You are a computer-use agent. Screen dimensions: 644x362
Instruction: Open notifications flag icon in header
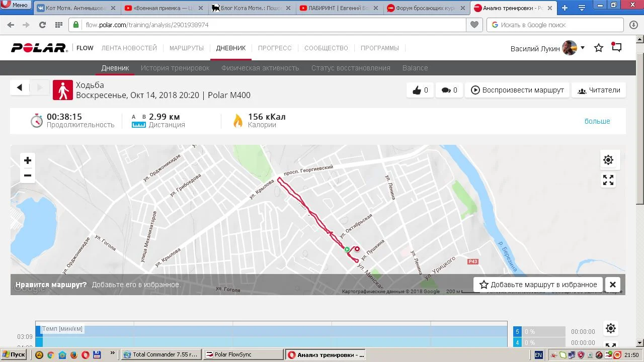(616, 47)
